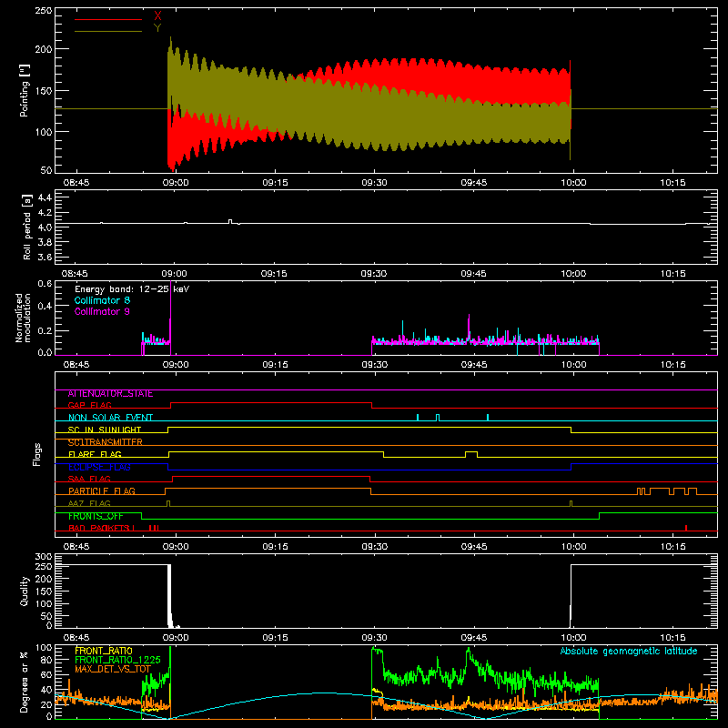Click the "Collimator 8" legend entry

[102, 300]
